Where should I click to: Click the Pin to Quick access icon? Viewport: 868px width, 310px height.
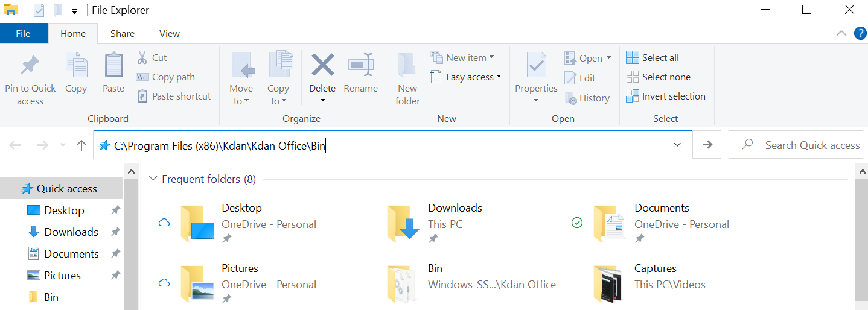click(30, 66)
